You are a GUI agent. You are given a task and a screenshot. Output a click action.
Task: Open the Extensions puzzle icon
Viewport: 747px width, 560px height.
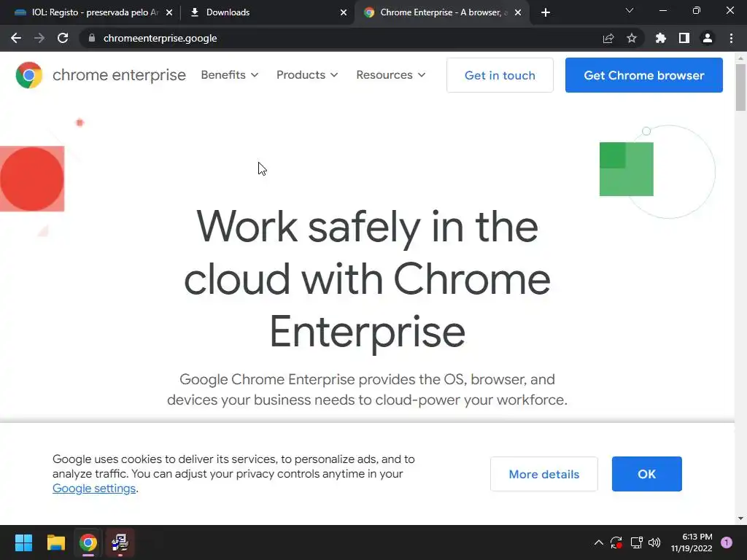(x=660, y=38)
